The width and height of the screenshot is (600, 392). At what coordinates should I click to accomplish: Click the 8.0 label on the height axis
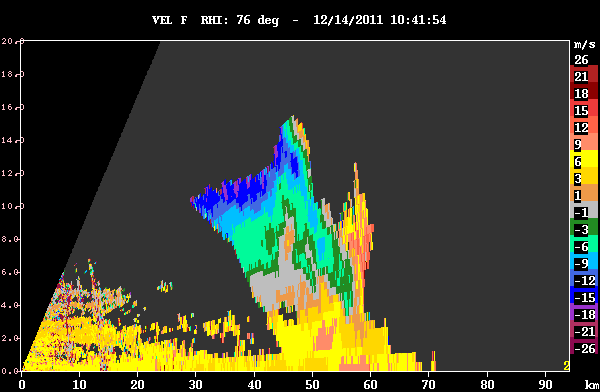(x=10, y=239)
